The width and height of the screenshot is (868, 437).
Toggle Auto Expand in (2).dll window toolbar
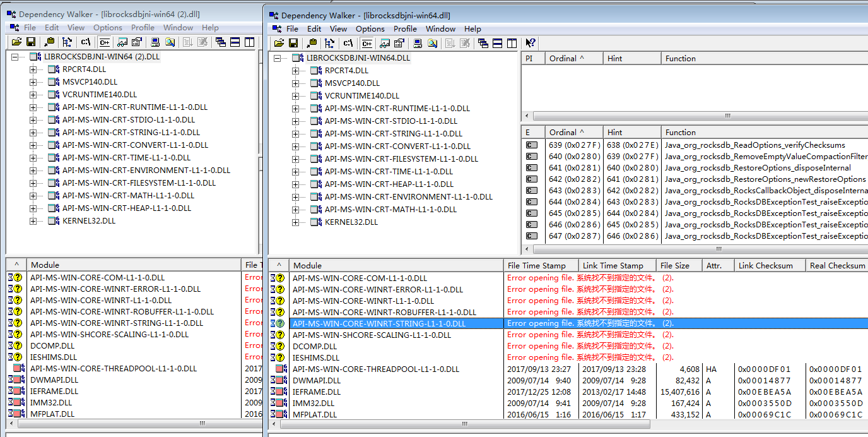coord(67,42)
